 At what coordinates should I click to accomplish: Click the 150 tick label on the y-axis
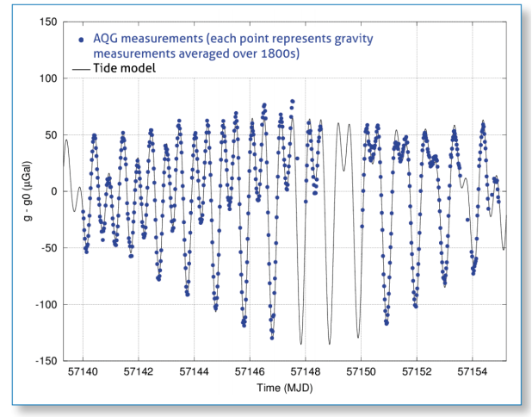pyautogui.click(x=49, y=22)
